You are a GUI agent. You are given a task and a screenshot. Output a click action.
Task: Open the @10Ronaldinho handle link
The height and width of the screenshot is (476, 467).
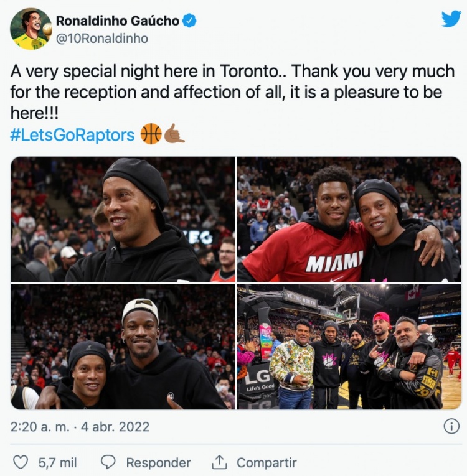click(x=102, y=39)
